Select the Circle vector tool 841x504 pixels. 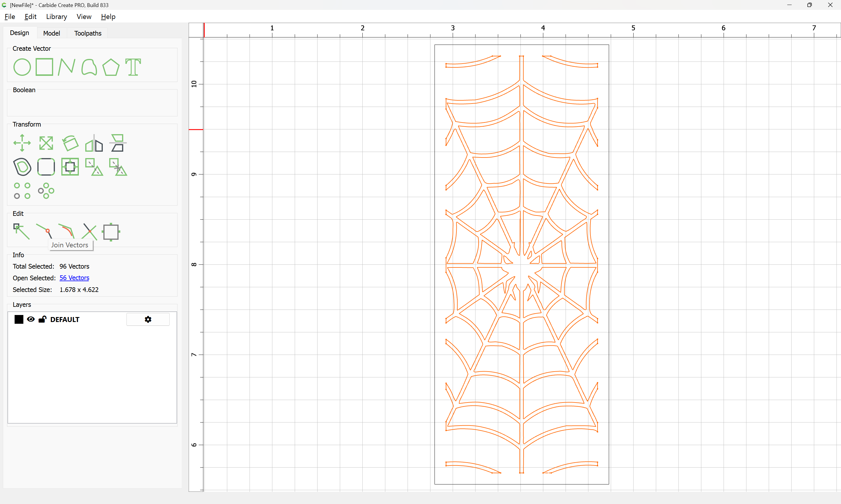pyautogui.click(x=22, y=67)
